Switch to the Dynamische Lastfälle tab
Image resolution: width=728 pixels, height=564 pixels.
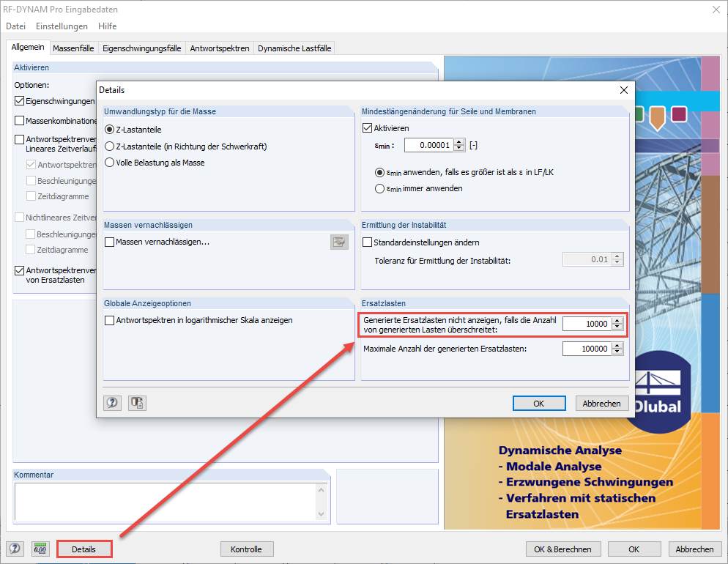pos(294,48)
